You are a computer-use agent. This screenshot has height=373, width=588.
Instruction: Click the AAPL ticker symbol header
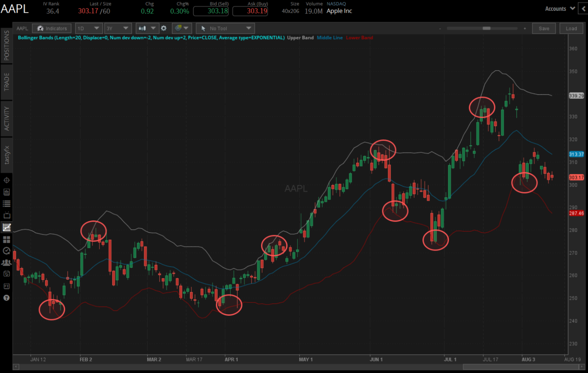click(15, 9)
